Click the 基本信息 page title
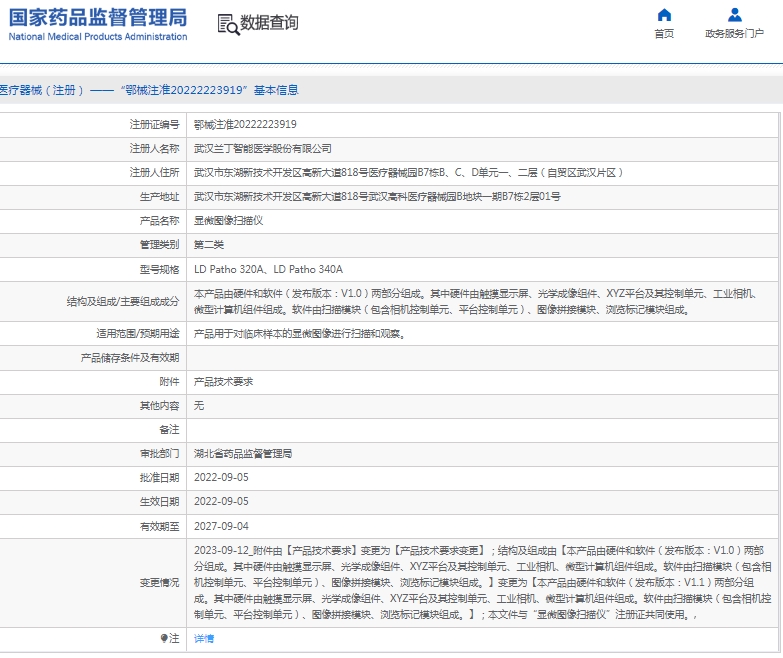This screenshot has width=783, height=658. coord(276,90)
